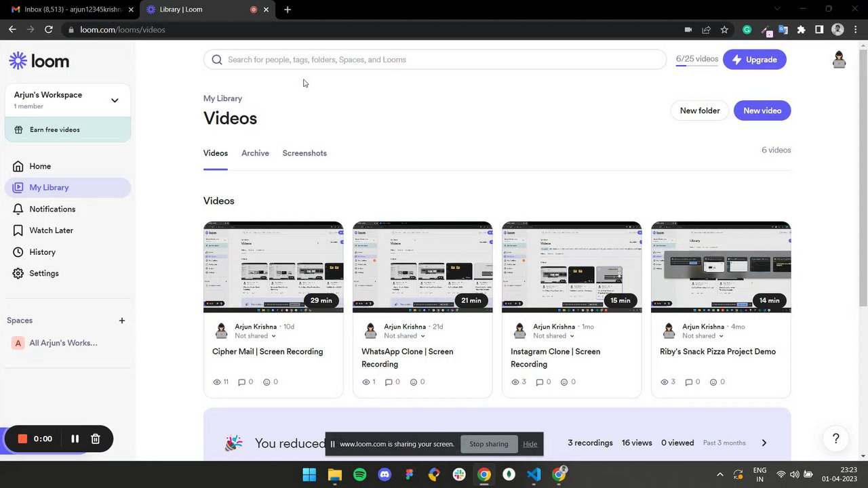Stop the Loom recording
Screen dimensions: 868x488
[x=22, y=439]
